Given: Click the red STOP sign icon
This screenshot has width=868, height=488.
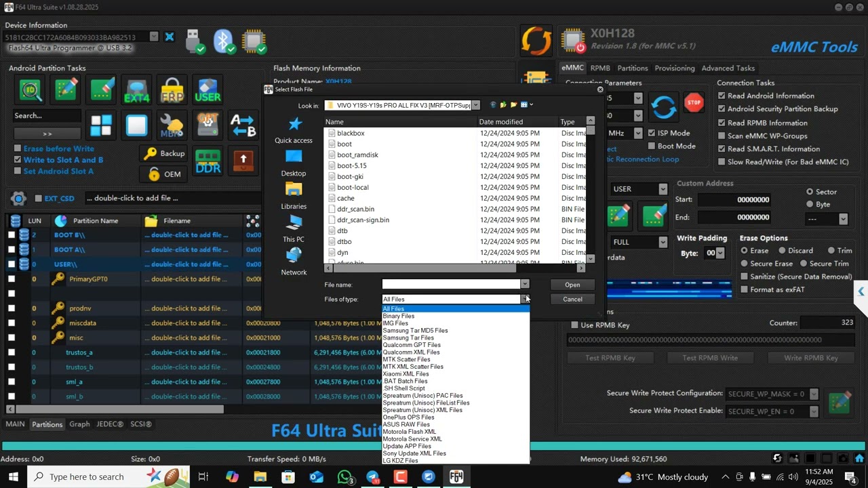Looking at the screenshot, I should coord(694,103).
